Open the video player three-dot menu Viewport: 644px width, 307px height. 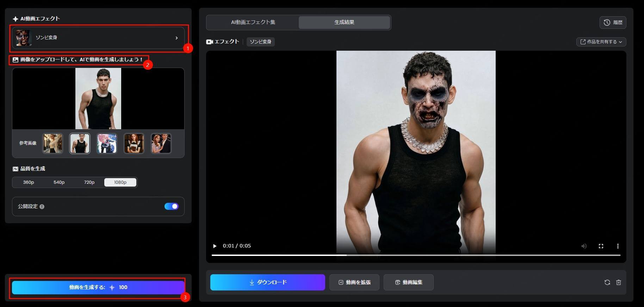tap(618, 246)
